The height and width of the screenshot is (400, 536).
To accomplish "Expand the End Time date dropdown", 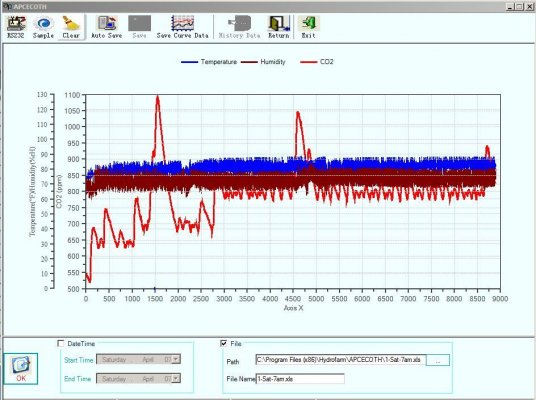I will 176,378.
